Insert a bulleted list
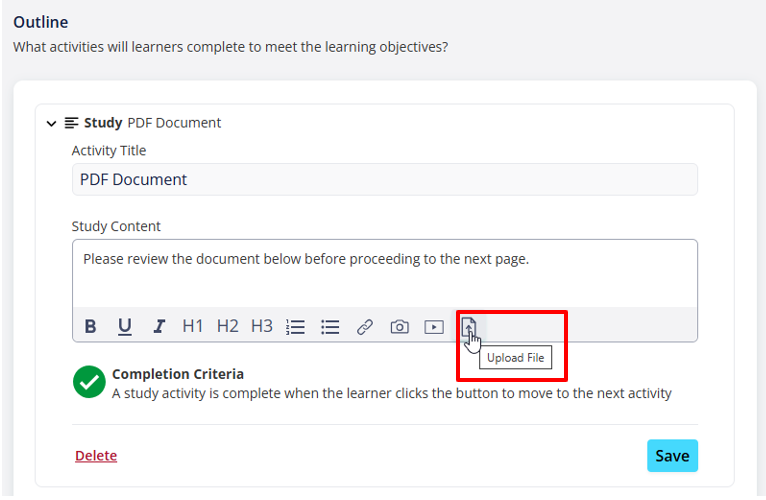 tap(330, 326)
